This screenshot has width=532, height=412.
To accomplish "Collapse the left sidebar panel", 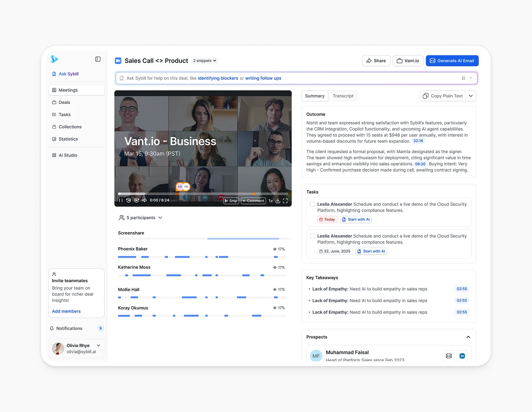I will (x=98, y=59).
